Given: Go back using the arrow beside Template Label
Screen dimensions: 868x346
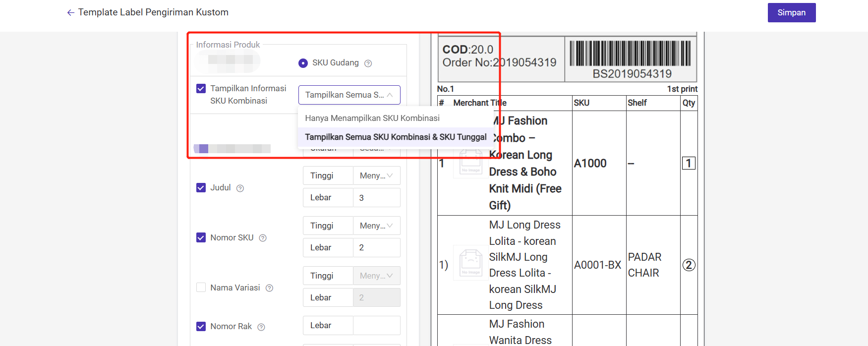Looking at the screenshot, I should click(x=70, y=12).
